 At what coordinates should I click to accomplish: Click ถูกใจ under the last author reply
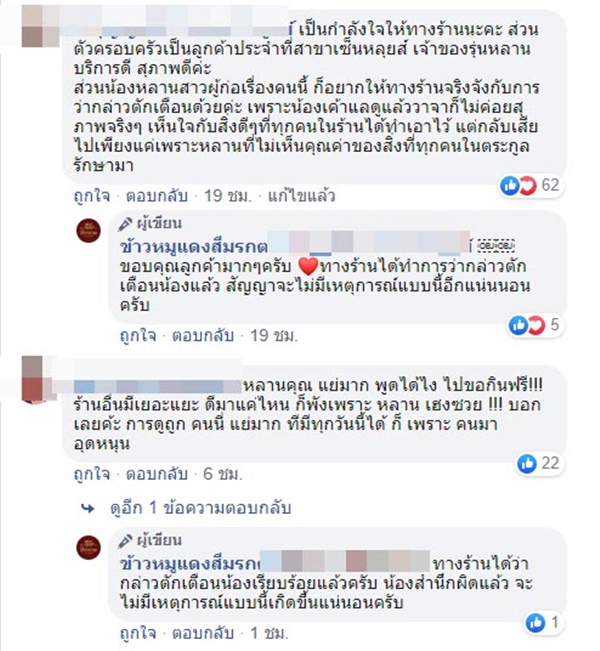(138, 633)
